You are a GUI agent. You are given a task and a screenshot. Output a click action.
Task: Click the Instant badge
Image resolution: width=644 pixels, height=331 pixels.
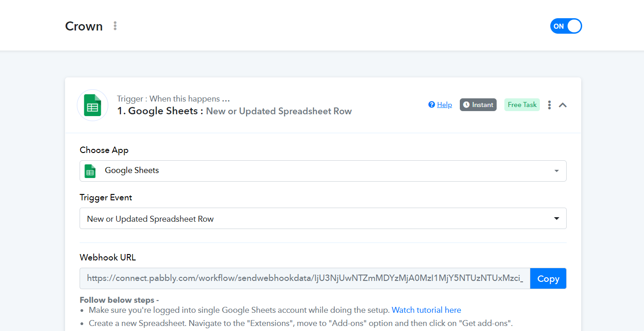pos(478,105)
